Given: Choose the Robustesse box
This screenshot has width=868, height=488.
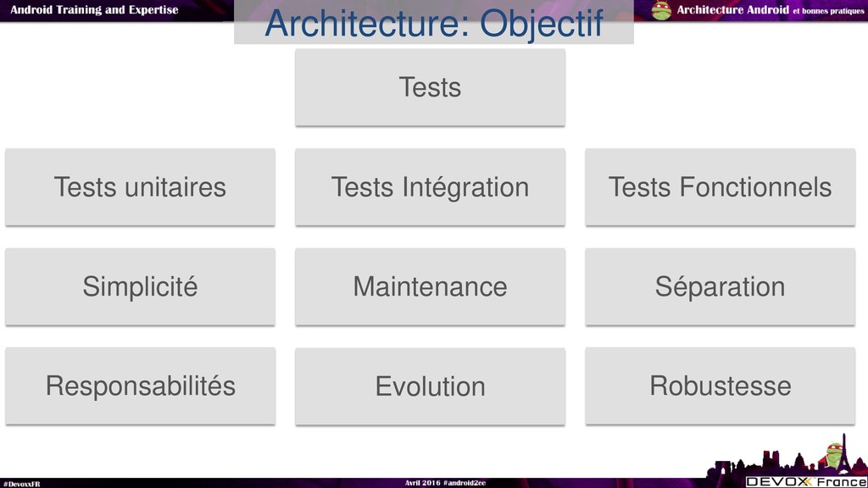Looking at the screenshot, I should tap(721, 386).
